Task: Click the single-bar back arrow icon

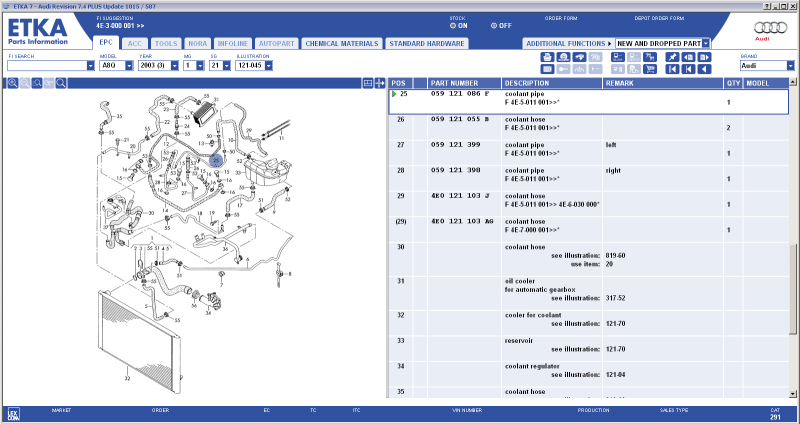Action: 688,69
